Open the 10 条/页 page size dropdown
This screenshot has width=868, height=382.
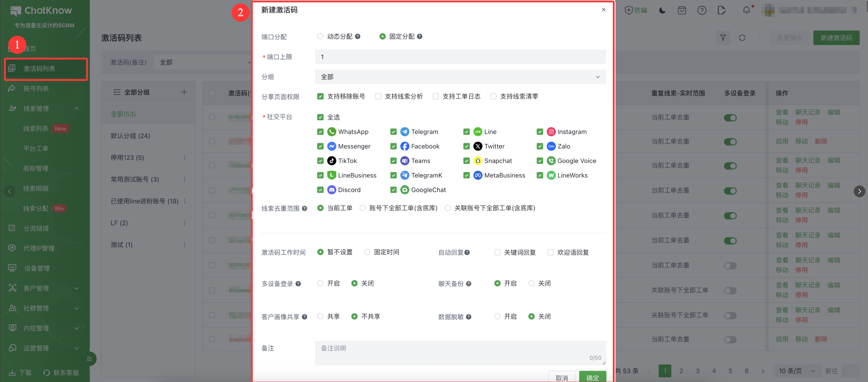(797, 371)
